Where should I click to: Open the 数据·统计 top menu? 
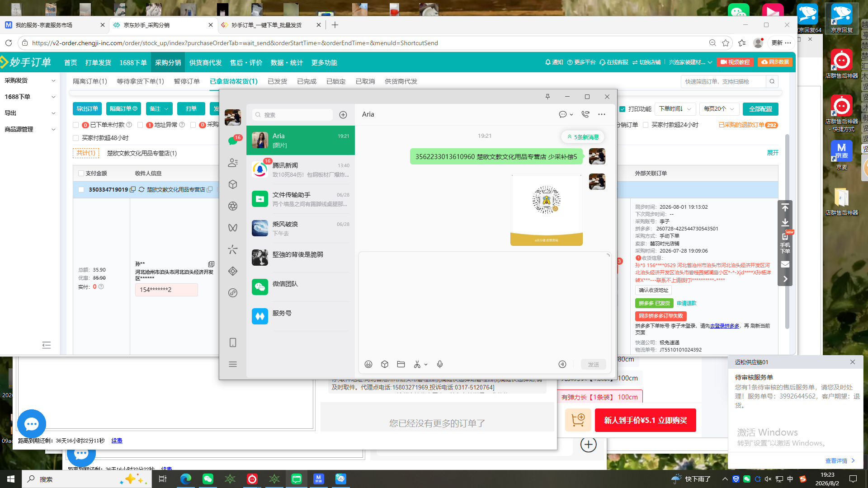(287, 62)
